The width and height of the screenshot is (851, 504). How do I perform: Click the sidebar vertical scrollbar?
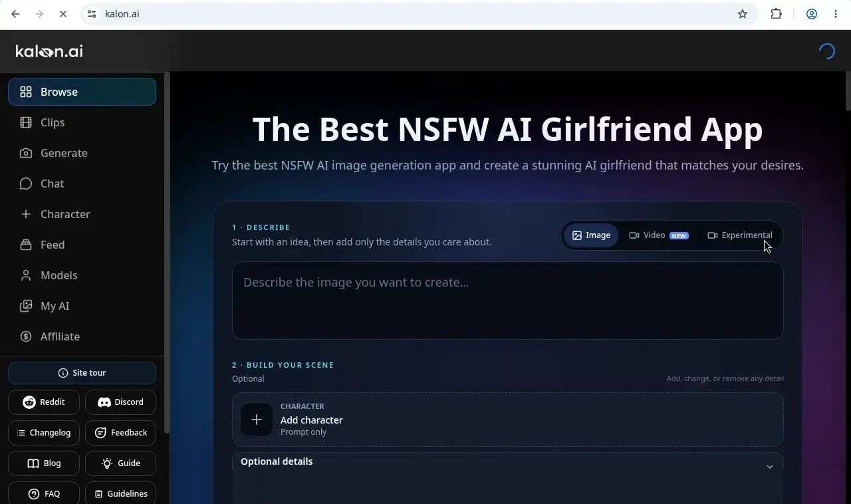pos(167,253)
